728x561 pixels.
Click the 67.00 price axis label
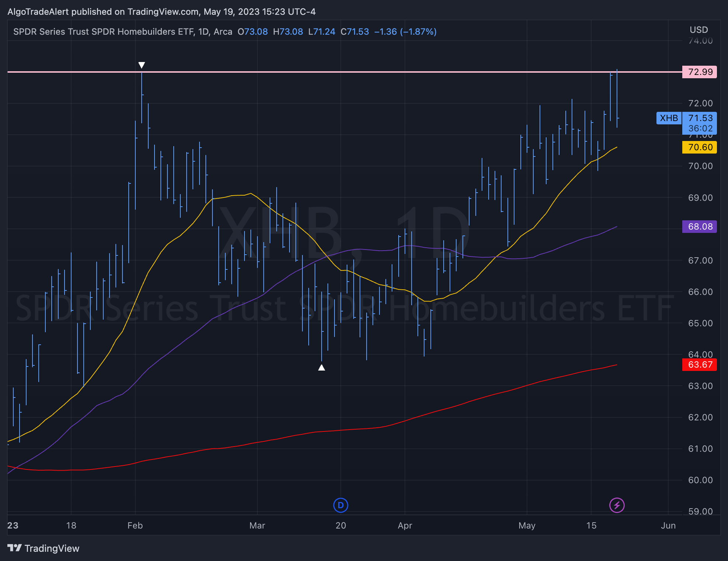(x=700, y=261)
